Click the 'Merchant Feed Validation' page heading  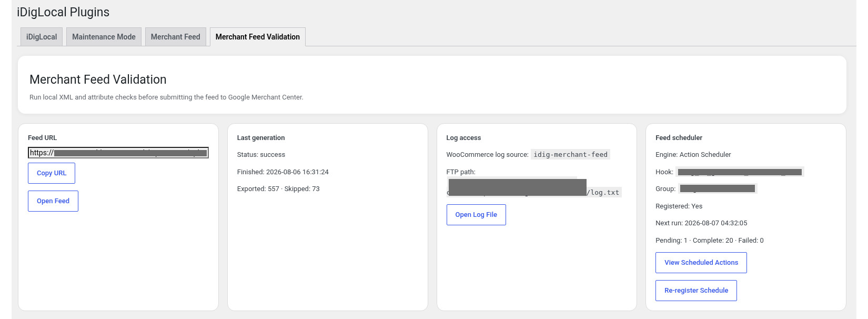pos(98,79)
